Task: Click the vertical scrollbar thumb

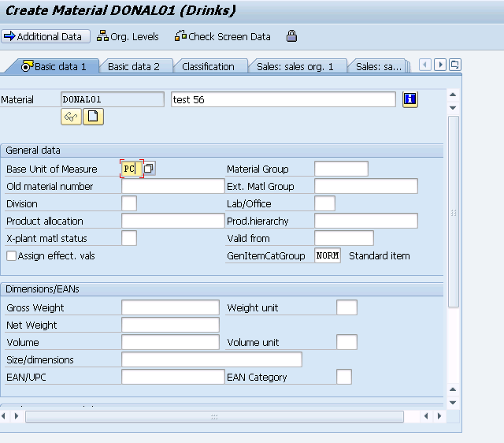Action: (454, 212)
